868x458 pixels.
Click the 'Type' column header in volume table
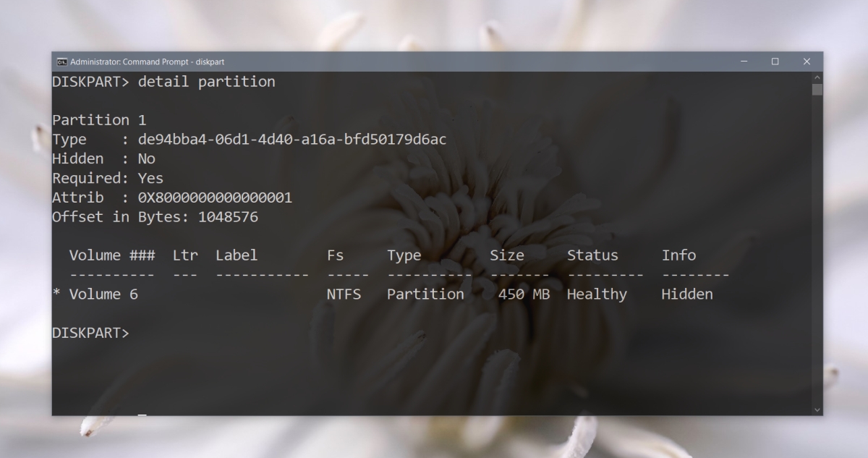tap(404, 255)
